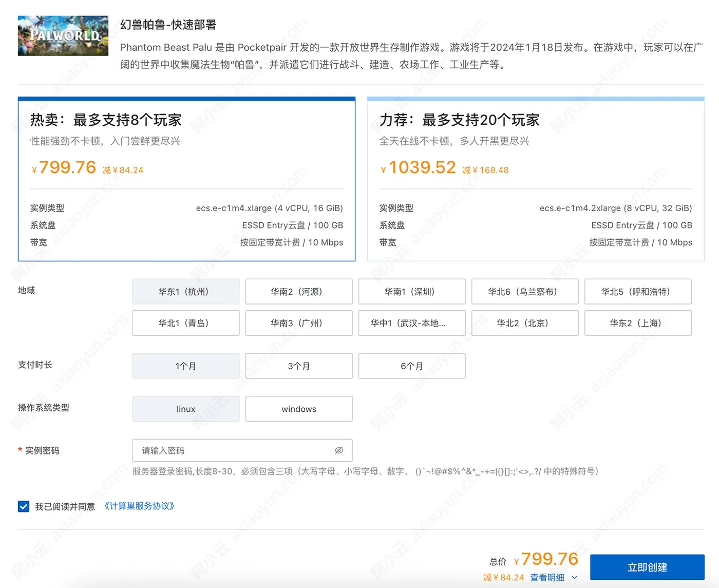Click the 立即创建 button

(x=647, y=567)
